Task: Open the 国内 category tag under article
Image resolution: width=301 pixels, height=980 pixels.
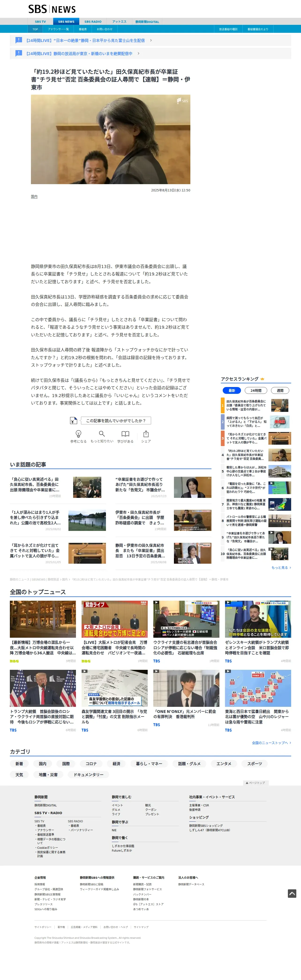Action: pyautogui.click(x=34, y=196)
